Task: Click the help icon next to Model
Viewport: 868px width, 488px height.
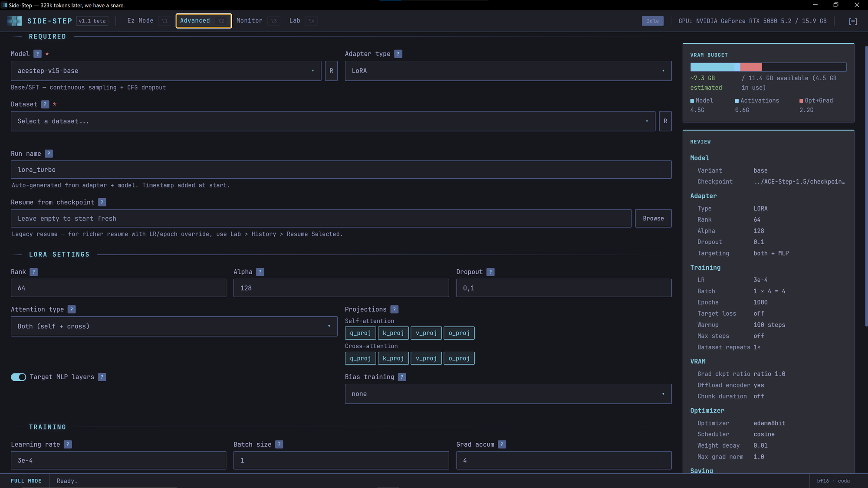Action: 38,54
